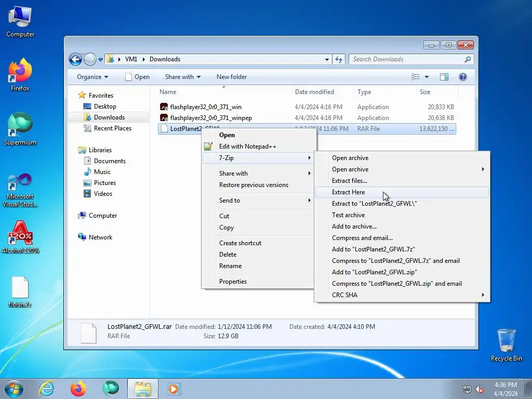Choose Extract Here in 7-Zip menu

pos(402,192)
